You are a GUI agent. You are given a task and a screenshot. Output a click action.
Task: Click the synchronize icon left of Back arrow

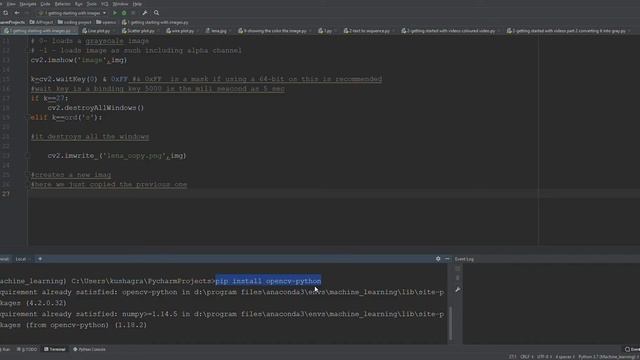coord(6,13)
